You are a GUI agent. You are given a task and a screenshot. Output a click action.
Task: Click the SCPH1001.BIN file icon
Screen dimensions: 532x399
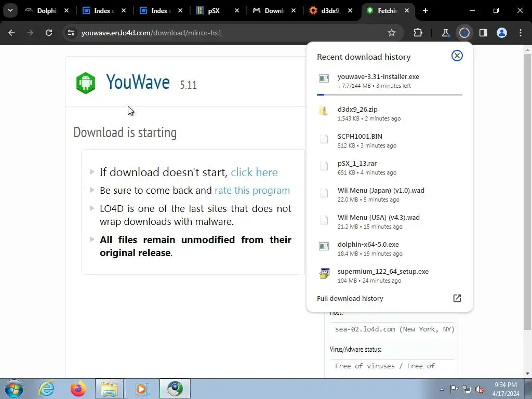click(324, 138)
